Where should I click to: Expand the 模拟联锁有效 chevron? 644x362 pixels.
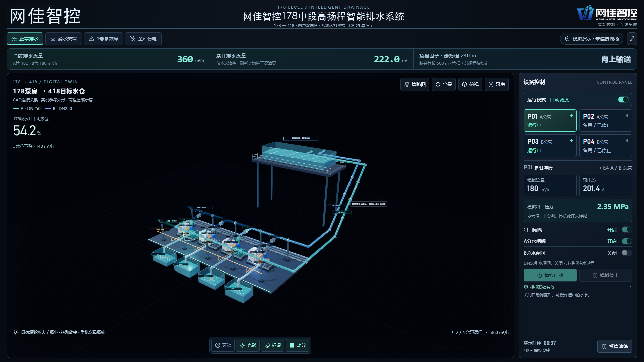pyautogui.click(x=630, y=287)
